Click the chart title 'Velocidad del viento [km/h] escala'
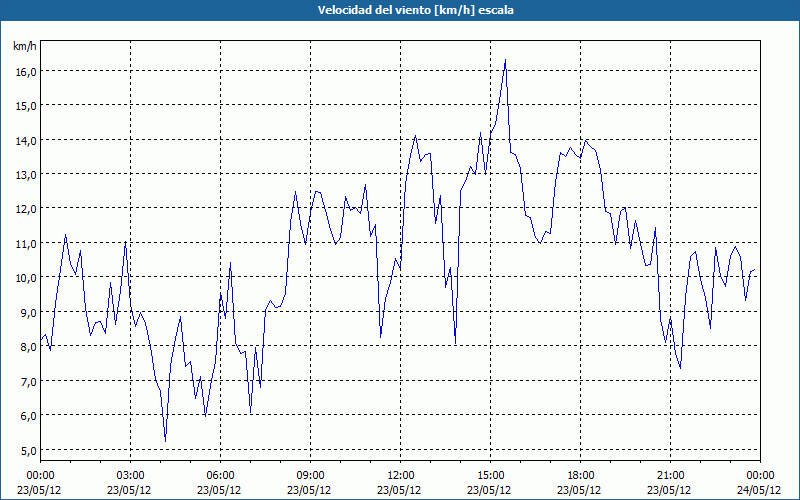The image size is (800, 500). pyautogui.click(x=415, y=10)
